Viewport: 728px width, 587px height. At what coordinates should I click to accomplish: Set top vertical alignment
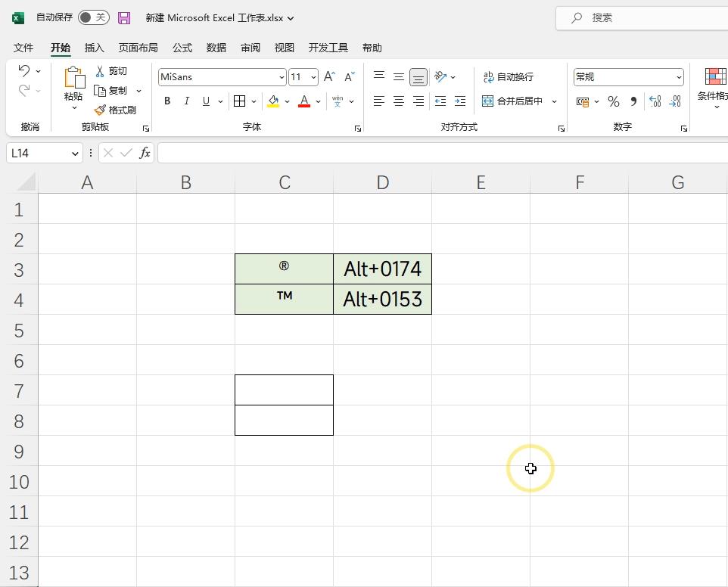(379, 76)
